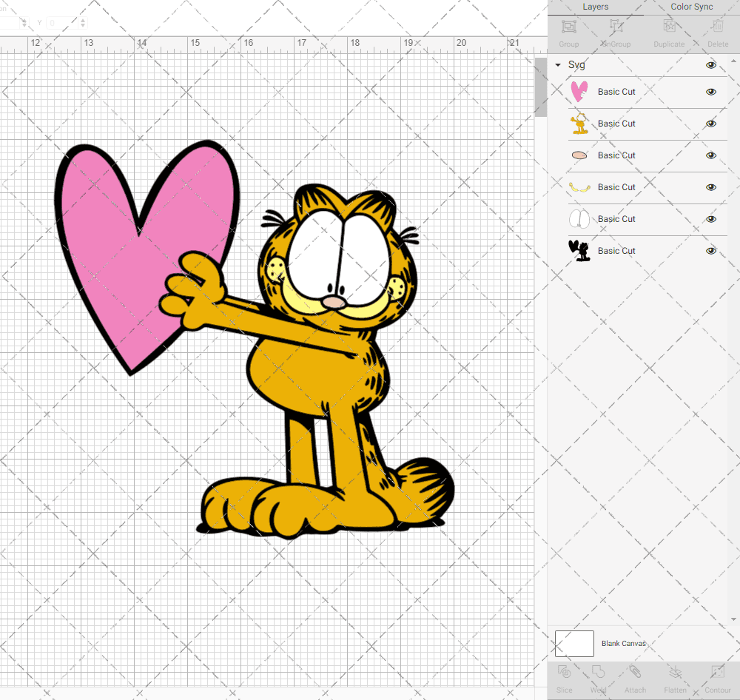Viewport: 740px width, 700px height.
Task: Hide the orange Garfield body layer
Action: coord(710,124)
